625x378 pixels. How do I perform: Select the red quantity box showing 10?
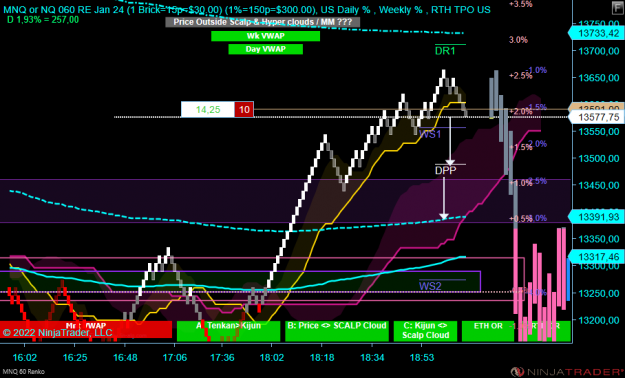tap(244, 110)
